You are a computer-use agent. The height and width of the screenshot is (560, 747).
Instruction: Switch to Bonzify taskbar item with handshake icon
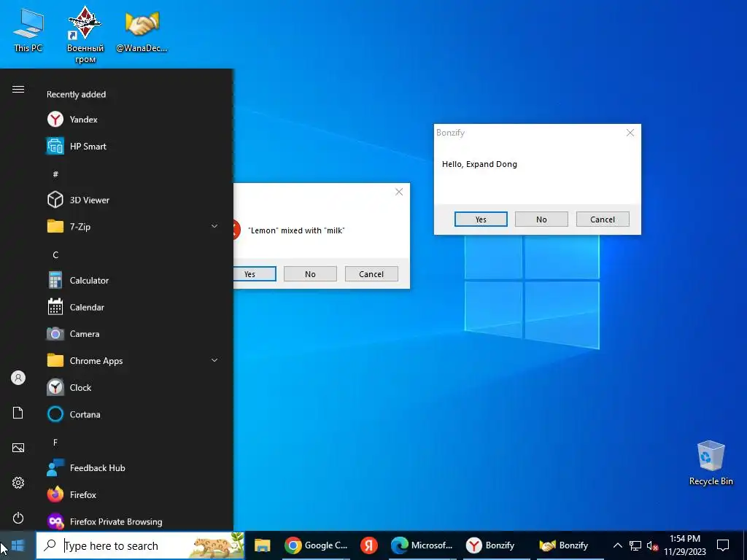570,545
